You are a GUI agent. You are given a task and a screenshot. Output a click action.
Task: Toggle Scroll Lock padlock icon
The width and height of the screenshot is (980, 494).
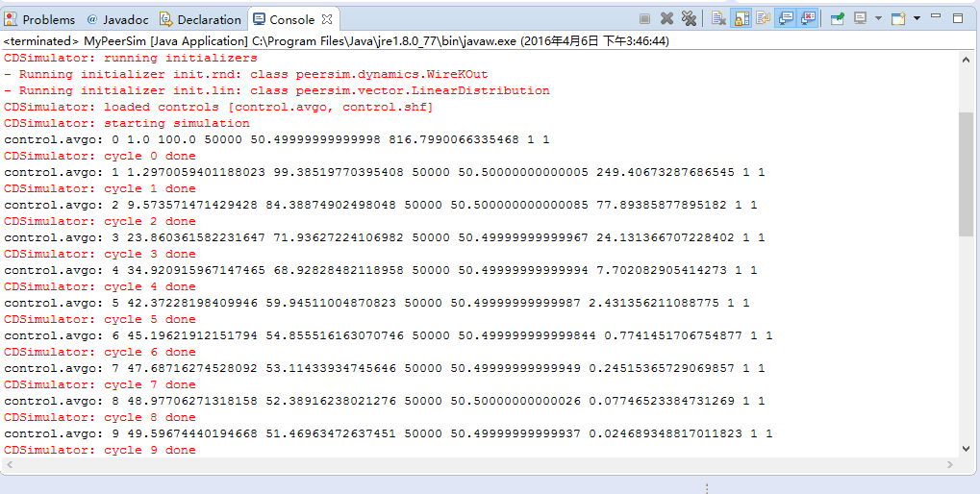(x=741, y=19)
